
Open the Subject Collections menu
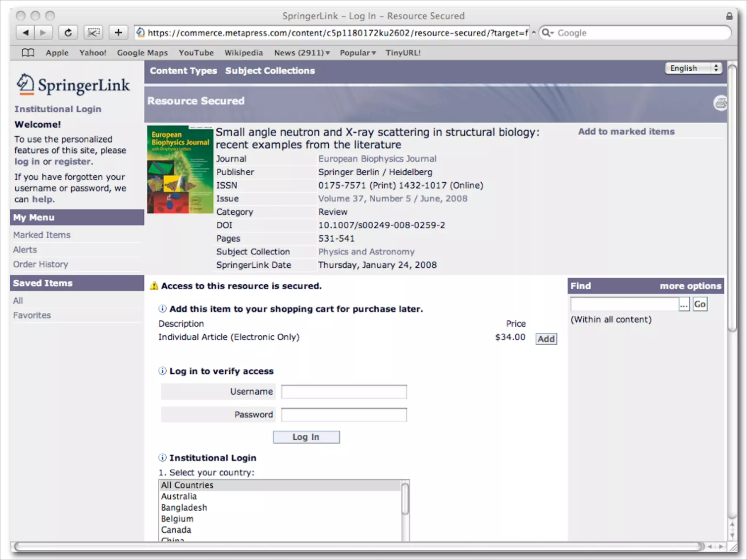270,71
